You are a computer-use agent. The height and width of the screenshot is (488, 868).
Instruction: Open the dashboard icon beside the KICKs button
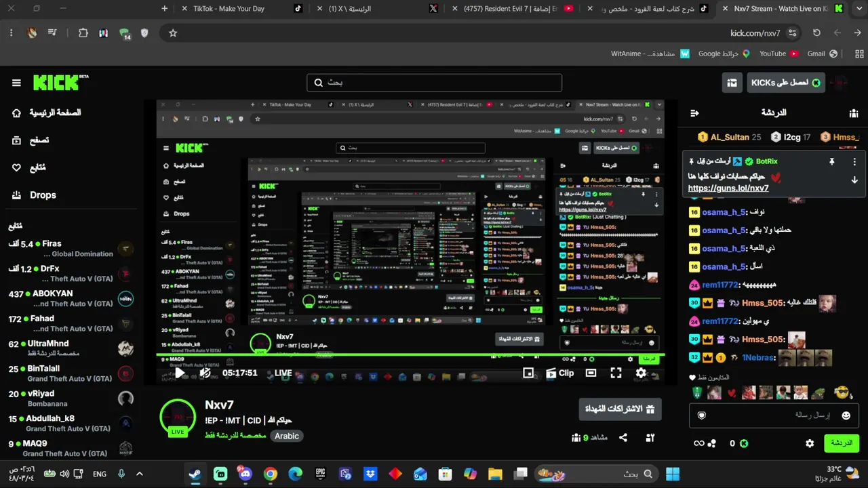732,83
